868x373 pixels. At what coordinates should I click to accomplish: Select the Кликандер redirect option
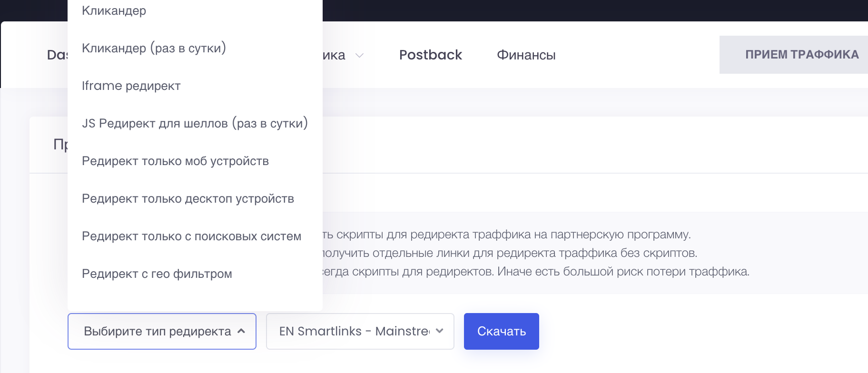tap(114, 10)
